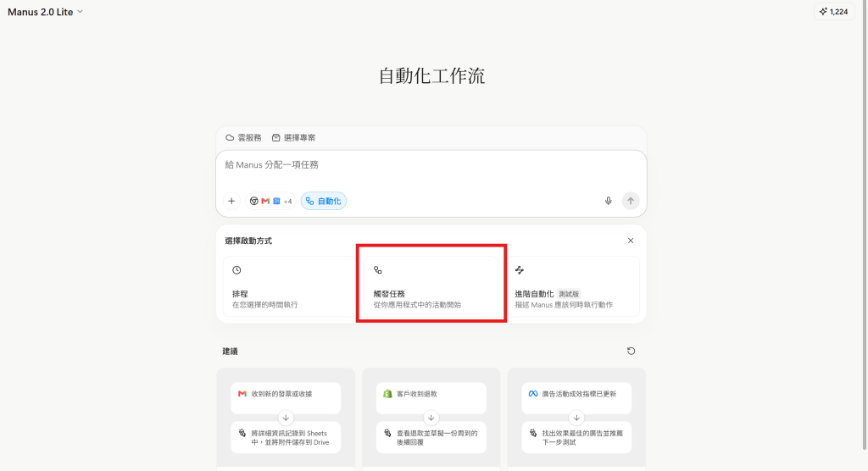Click the down arrow in Gmail suggestion
The image size is (868, 471).
pyautogui.click(x=286, y=418)
